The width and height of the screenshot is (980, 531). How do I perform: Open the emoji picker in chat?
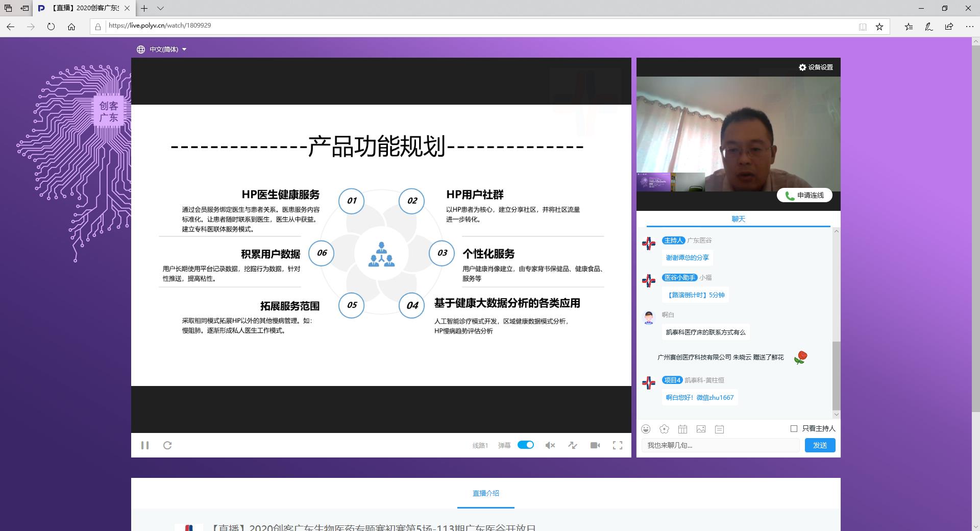647,429
